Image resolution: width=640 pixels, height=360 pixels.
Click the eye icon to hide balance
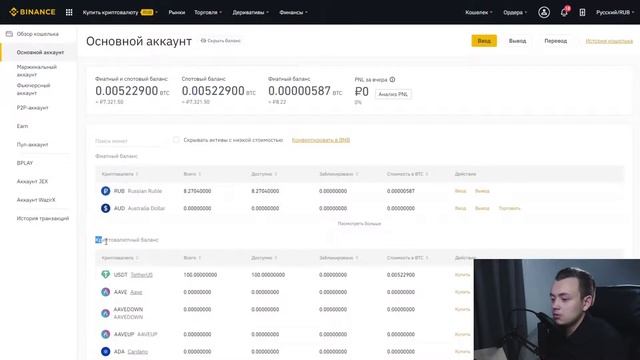(x=203, y=40)
